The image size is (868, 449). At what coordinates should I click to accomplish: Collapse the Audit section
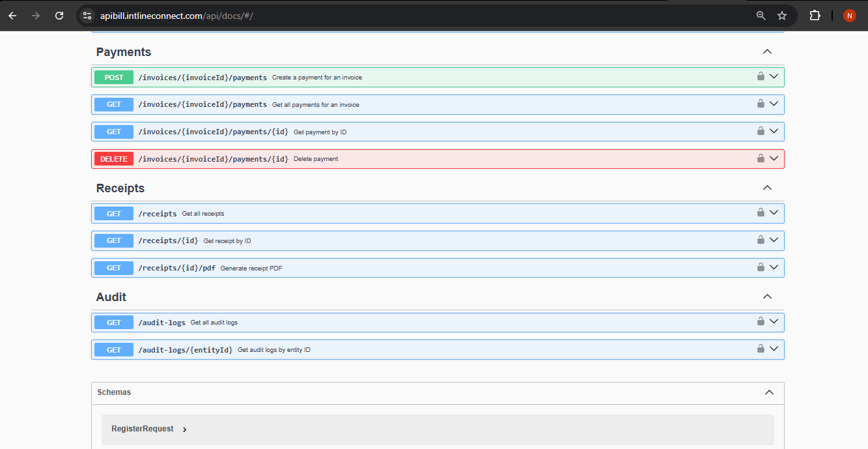(x=767, y=297)
